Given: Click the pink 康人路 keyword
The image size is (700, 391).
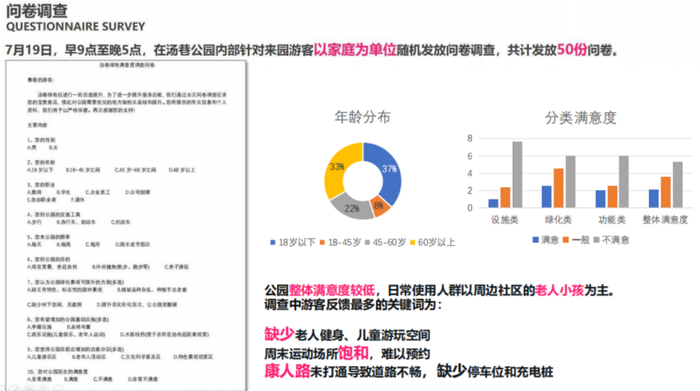Looking at the screenshot, I should [x=287, y=371].
